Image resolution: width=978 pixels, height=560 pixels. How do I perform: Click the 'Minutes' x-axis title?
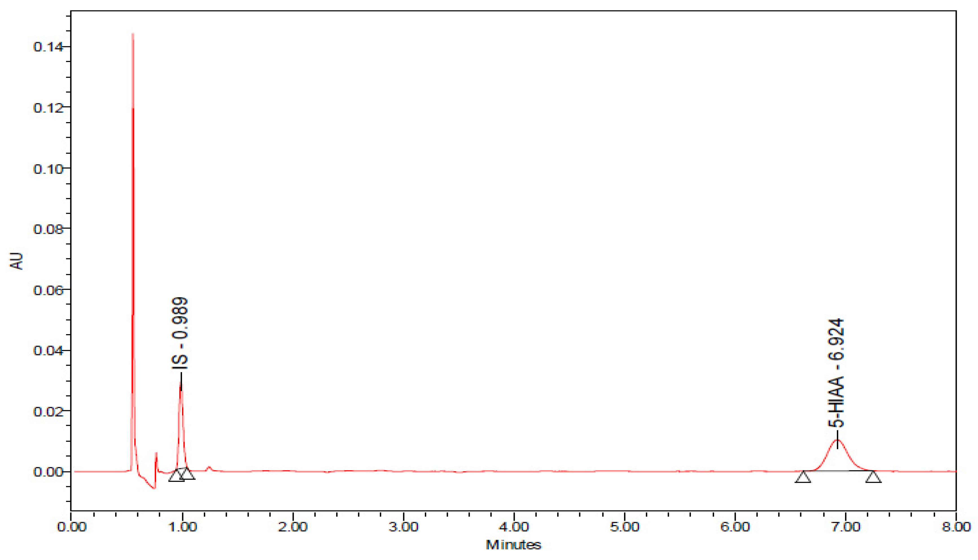tap(513, 545)
